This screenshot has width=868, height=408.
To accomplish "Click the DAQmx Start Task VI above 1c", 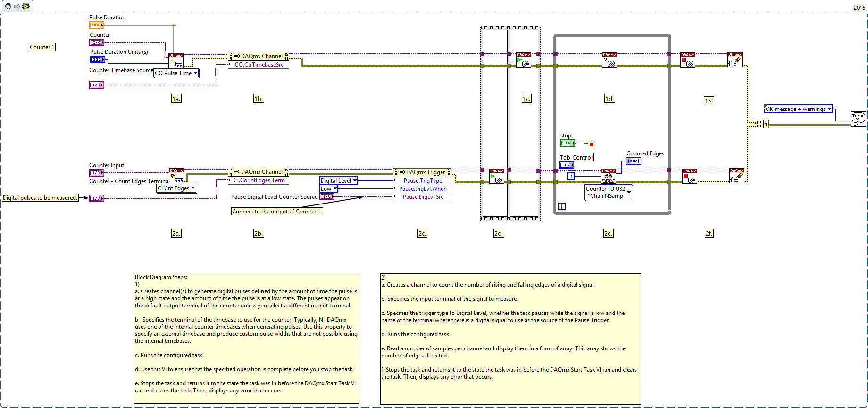I will click(x=524, y=60).
